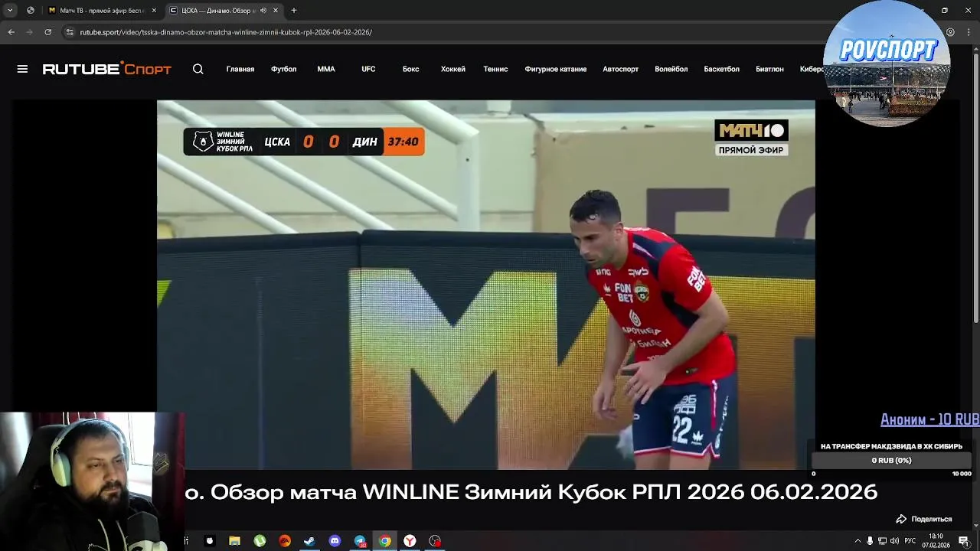Open Google Chrome from the taskbar
Image resolution: width=980 pixels, height=551 pixels.
click(384, 541)
